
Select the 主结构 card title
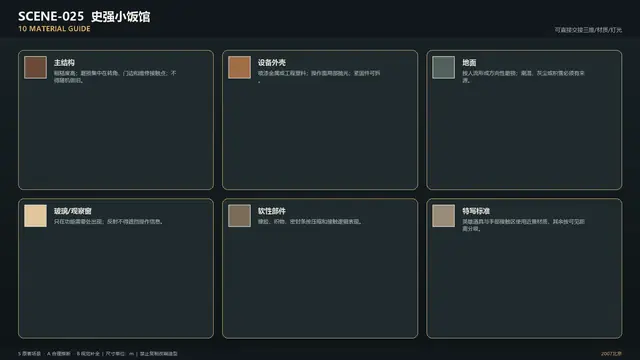(64, 62)
